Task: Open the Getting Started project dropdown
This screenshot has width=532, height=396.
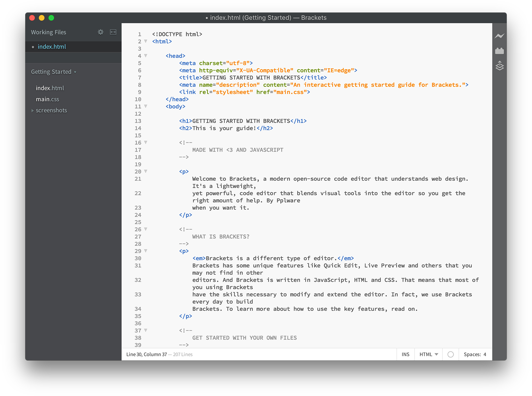Action: pyautogui.click(x=54, y=72)
